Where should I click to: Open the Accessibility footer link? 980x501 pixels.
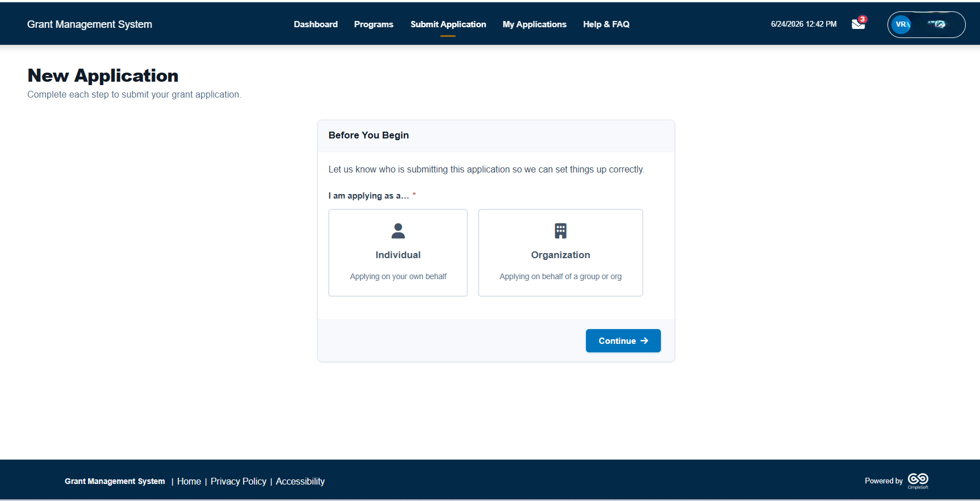click(x=300, y=481)
